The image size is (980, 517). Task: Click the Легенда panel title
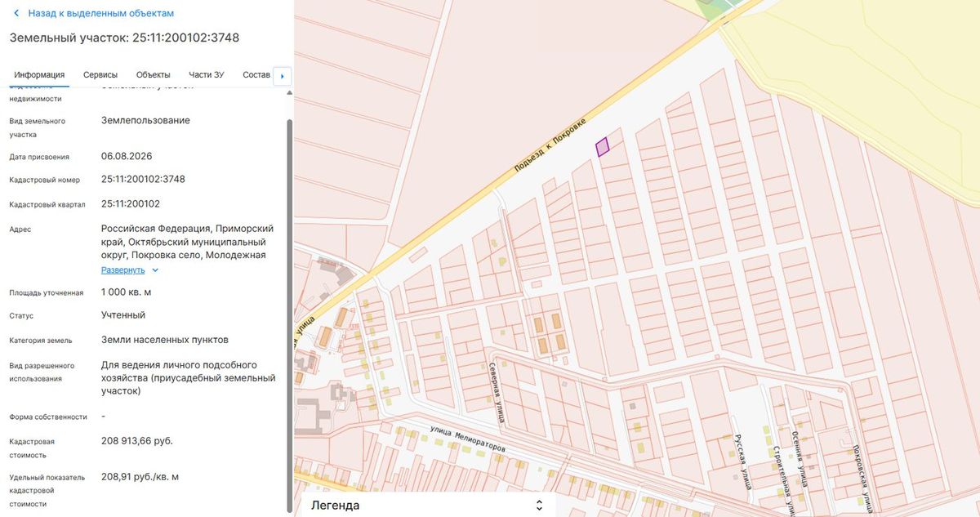[336, 506]
